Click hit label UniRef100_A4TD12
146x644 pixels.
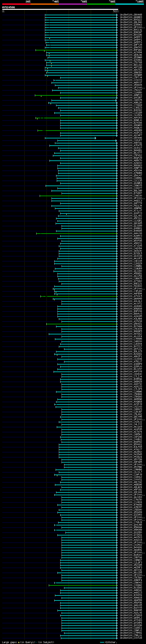pyautogui.click(x=131, y=334)
